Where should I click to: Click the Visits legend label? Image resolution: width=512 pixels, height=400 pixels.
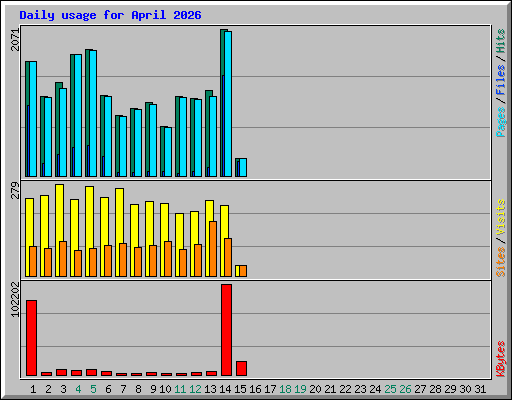[501, 218]
